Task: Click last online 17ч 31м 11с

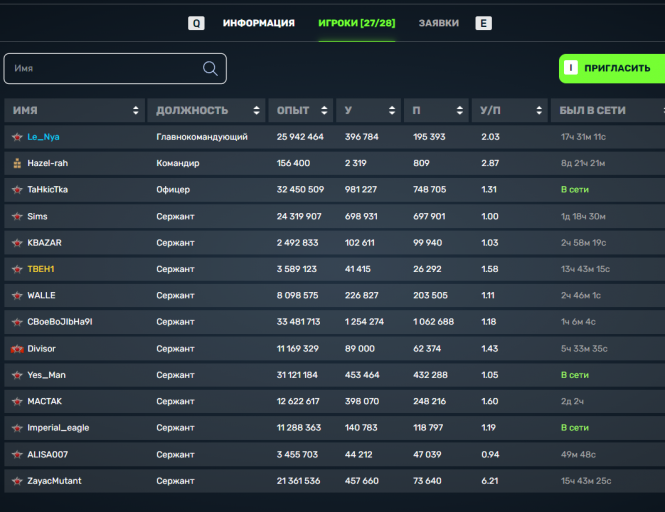Action: [583, 137]
